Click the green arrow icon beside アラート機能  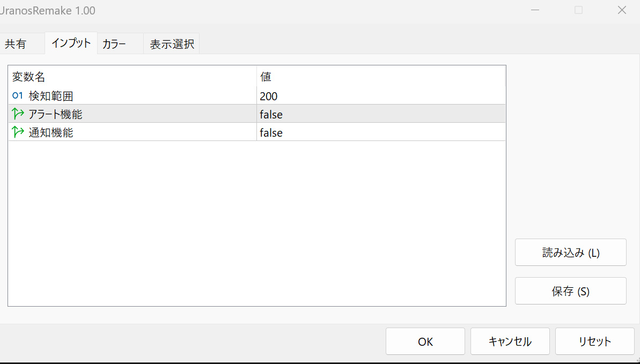point(18,114)
